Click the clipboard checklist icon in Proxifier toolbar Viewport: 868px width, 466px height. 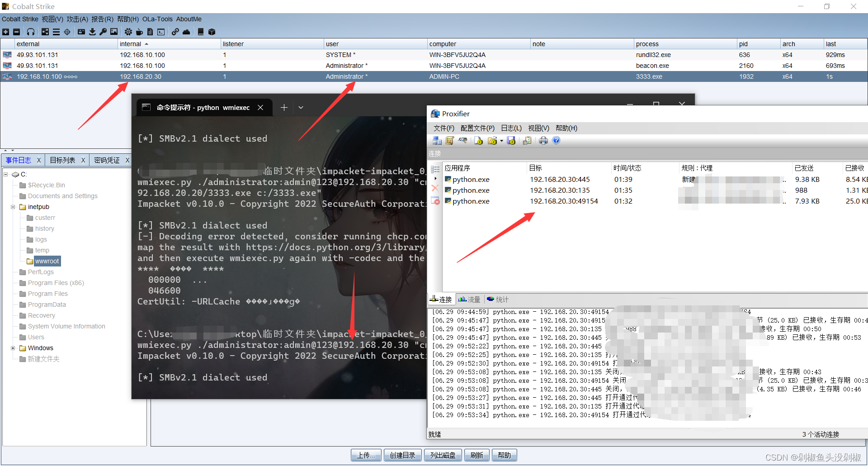527,141
